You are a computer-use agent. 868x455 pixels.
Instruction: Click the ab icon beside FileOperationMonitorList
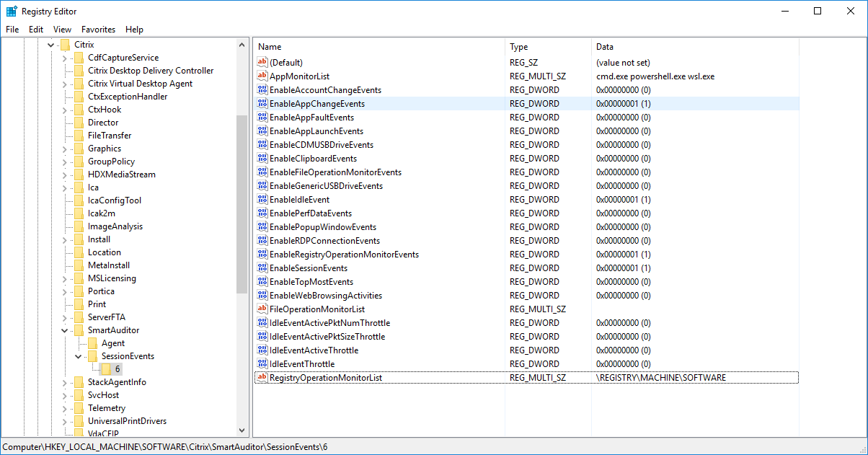pos(262,309)
